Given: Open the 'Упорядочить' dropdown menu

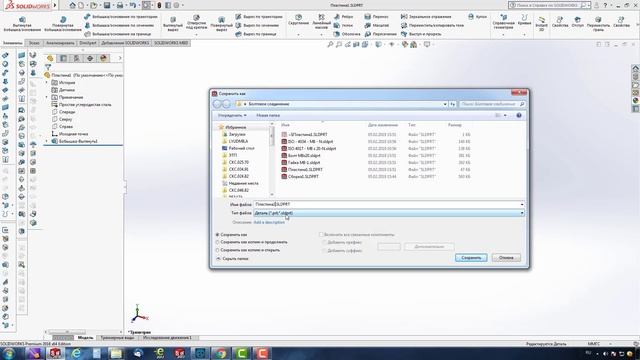Looking at the screenshot, I should (x=232, y=116).
